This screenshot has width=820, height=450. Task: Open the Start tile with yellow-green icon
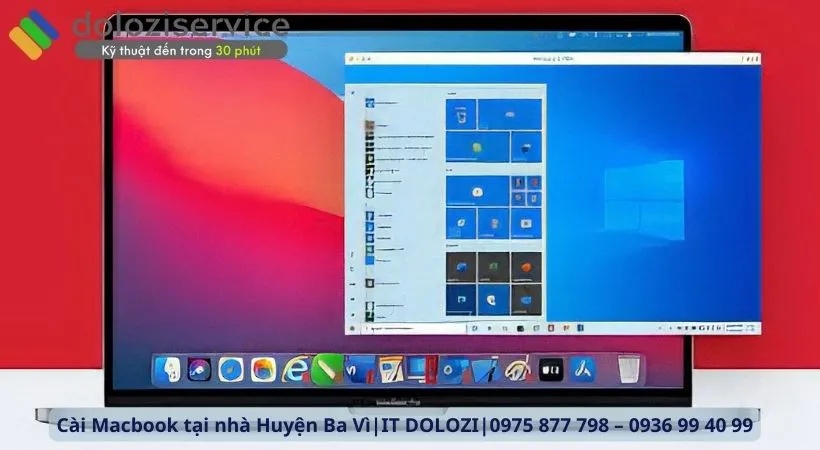click(x=477, y=147)
